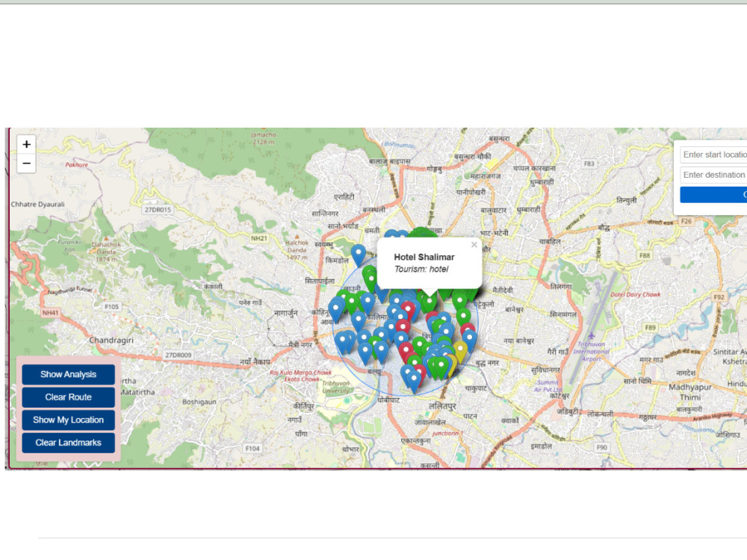Click the Tribhuvan International Airport label
The image size is (747, 560).
click(591, 352)
